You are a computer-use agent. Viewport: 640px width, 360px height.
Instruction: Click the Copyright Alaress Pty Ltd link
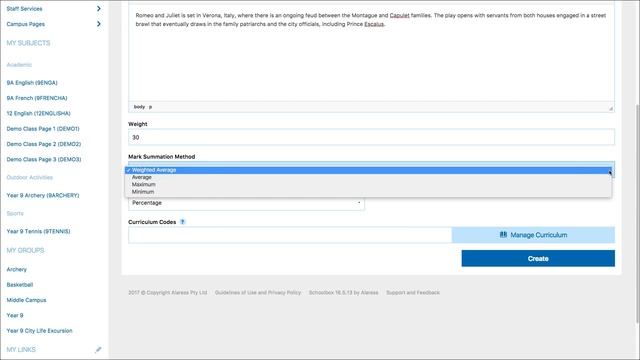168,293
